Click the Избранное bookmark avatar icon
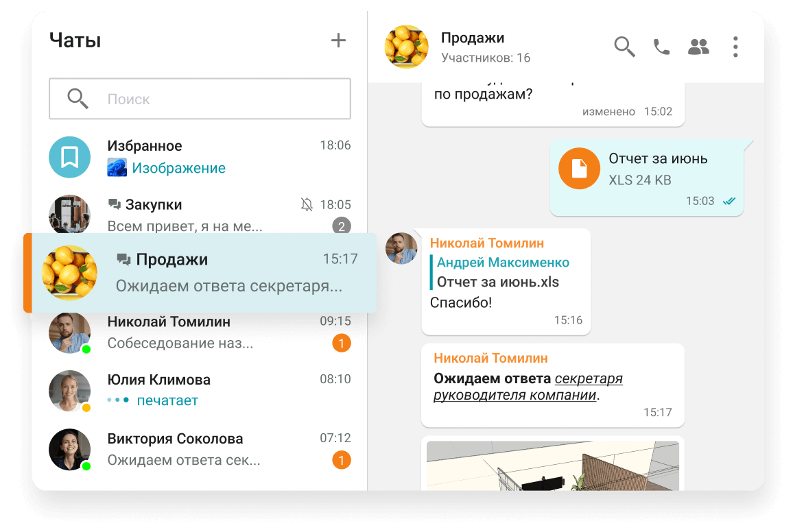Screen dimensions: 793x532 (x=69, y=157)
